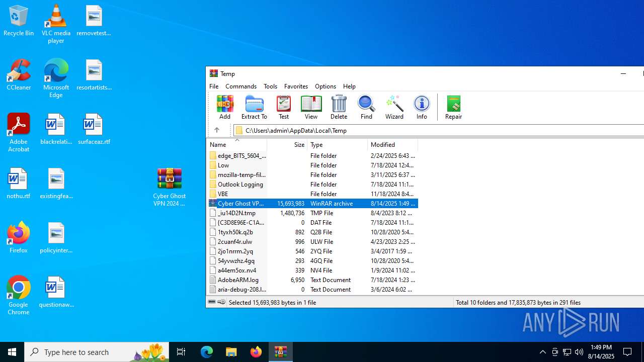Select CCleaner desktop icon
The image size is (644, 362).
tap(19, 75)
